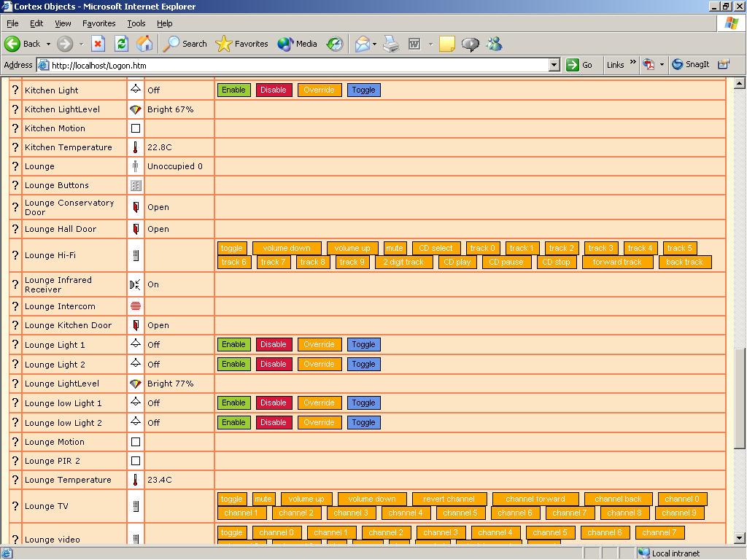Click the vertical scrollbar down arrow
Image resolution: width=747 pixels, height=560 pixels.
[x=740, y=538]
